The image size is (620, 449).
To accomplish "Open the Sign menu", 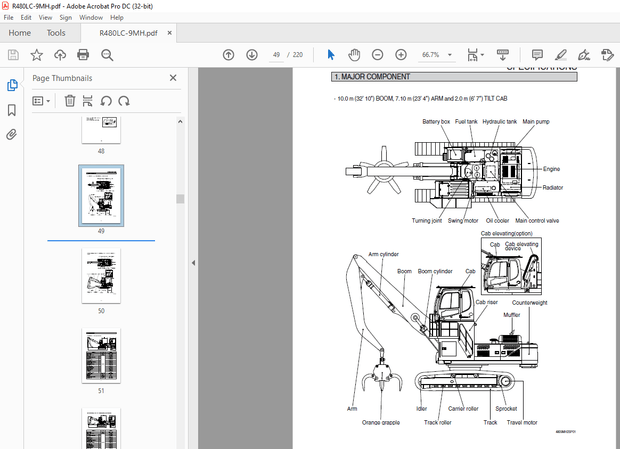I will [66, 17].
